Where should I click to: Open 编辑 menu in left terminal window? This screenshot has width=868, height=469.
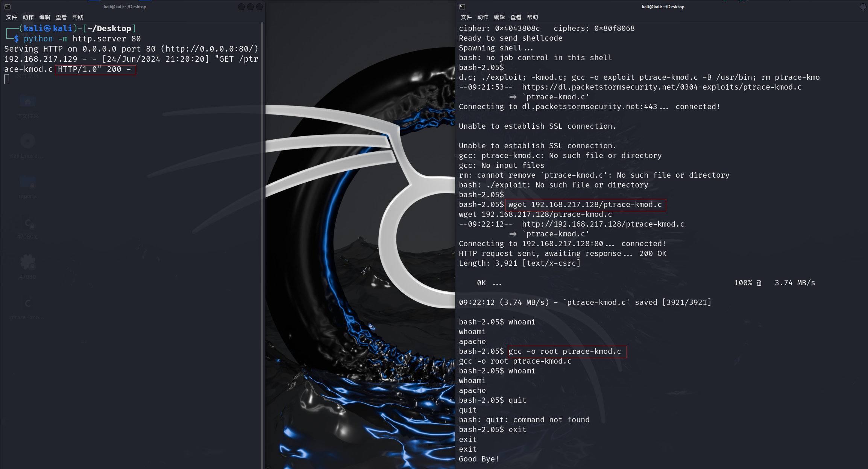click(x=45, y=17)
